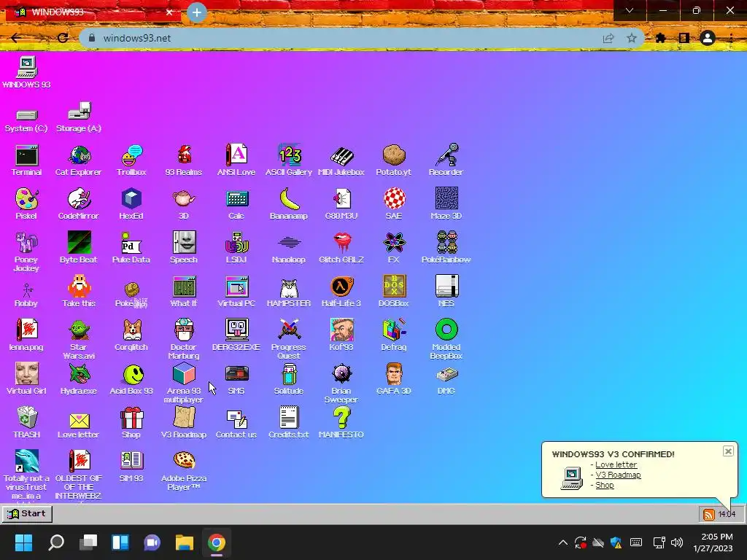Open the HAMPSTER icon

click(x=289, y=292)
